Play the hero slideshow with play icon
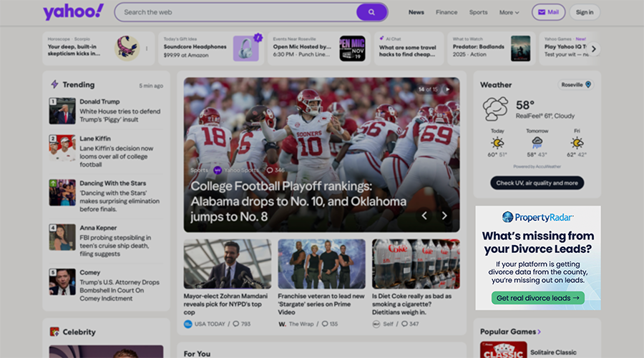Viewport: 644px width, 358px height. (448, 89)
